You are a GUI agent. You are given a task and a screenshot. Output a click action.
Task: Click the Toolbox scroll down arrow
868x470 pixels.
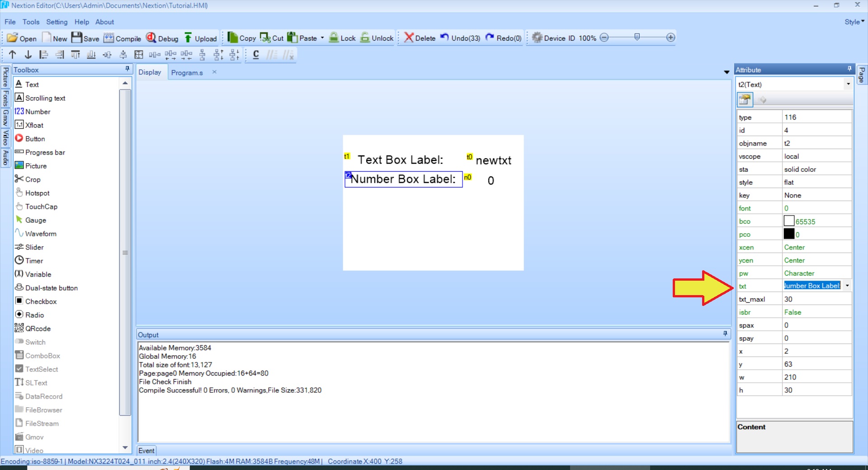(125, 448)
